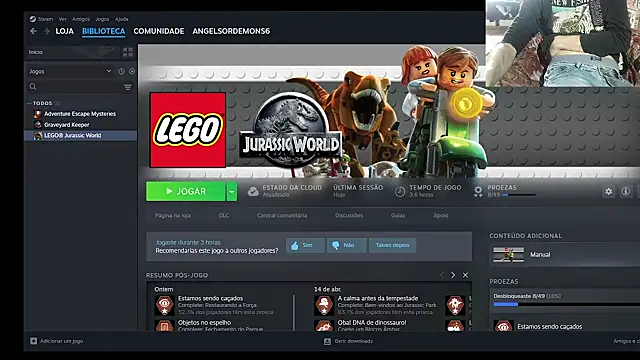Go back with the left arrow
This screenshot has width=640, height=360.
(x=33, y=31)
